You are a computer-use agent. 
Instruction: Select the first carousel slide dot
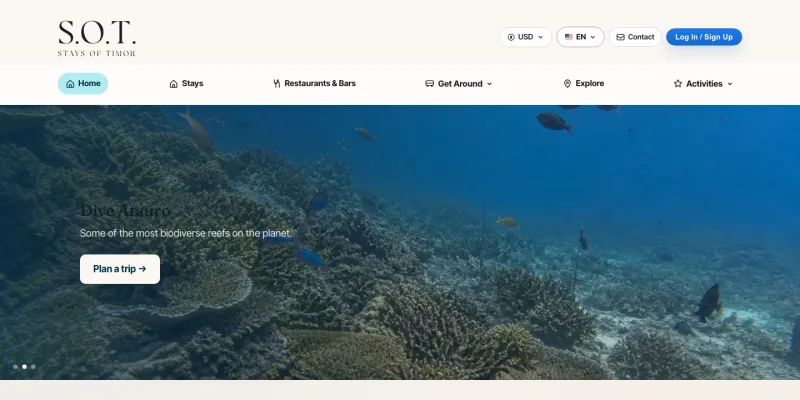(15, 366)
